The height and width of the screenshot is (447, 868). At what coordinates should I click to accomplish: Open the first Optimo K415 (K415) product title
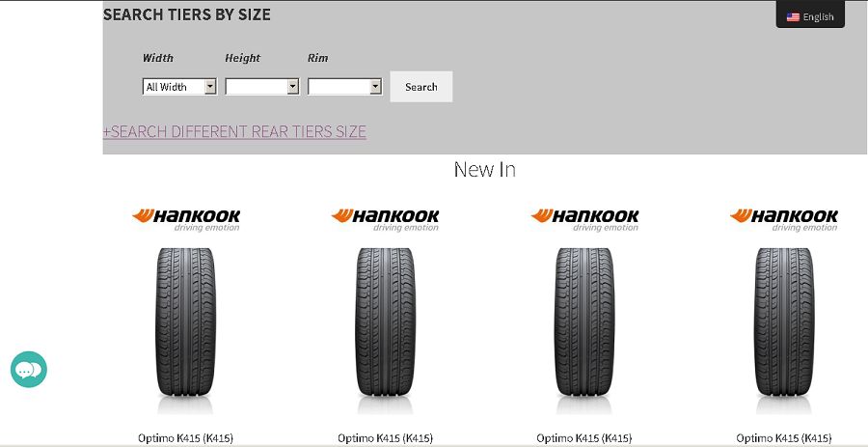[x=186, y=438]
